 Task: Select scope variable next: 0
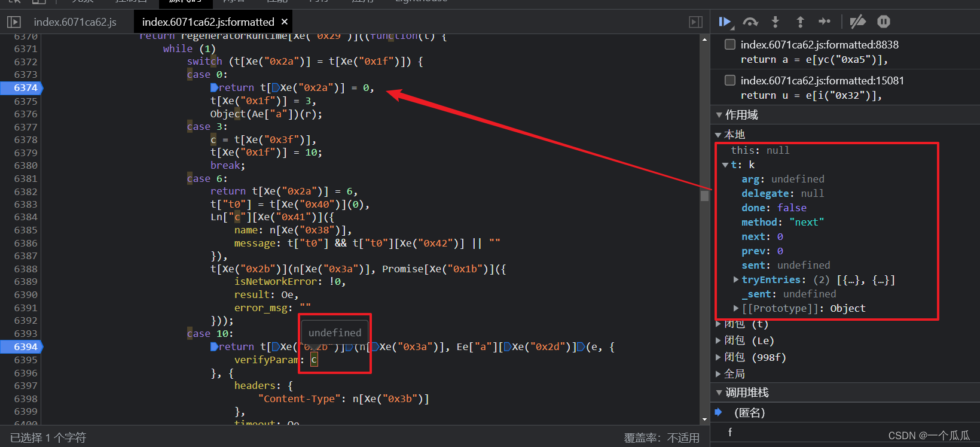click(x=762, y=236)
